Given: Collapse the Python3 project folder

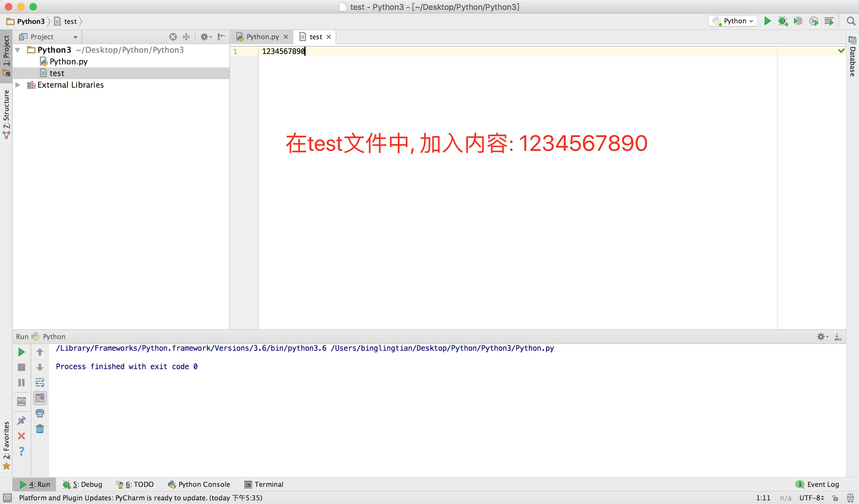Looking at the screenshot, I should point(18,50).
